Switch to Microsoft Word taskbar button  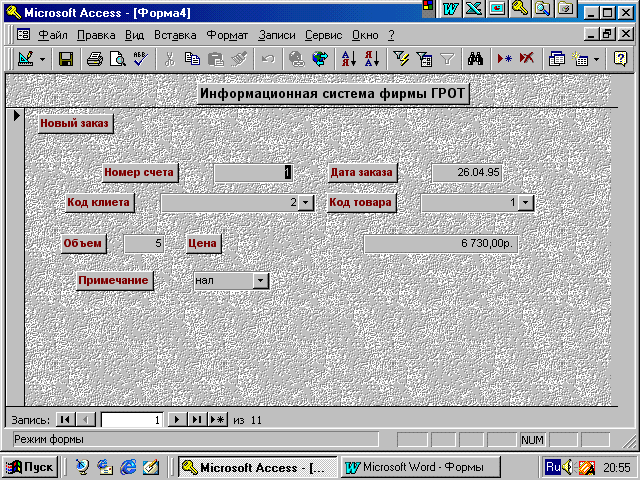pyautogui.click(x=420, y=467)
